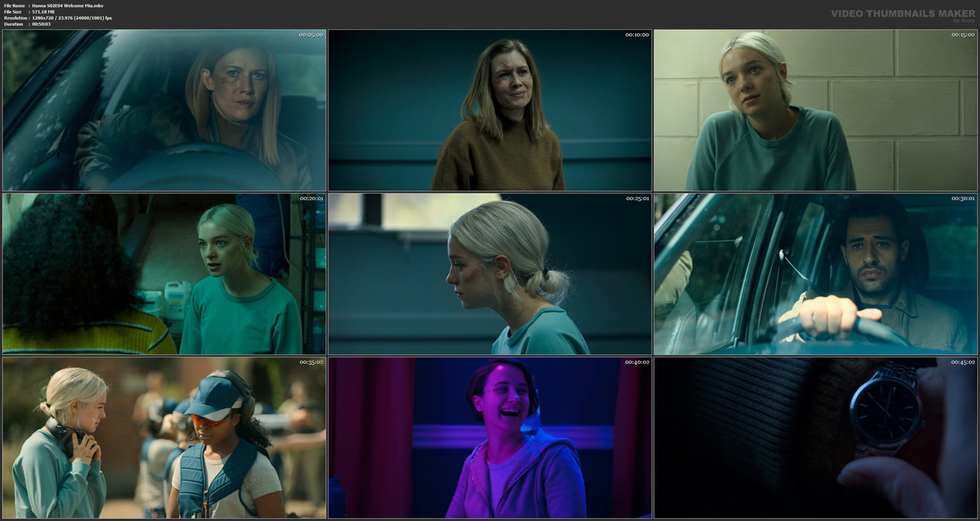Click the '00:25:01' timestamp label
The width and height of the screenshot is (980, 521).
[636, 198]
